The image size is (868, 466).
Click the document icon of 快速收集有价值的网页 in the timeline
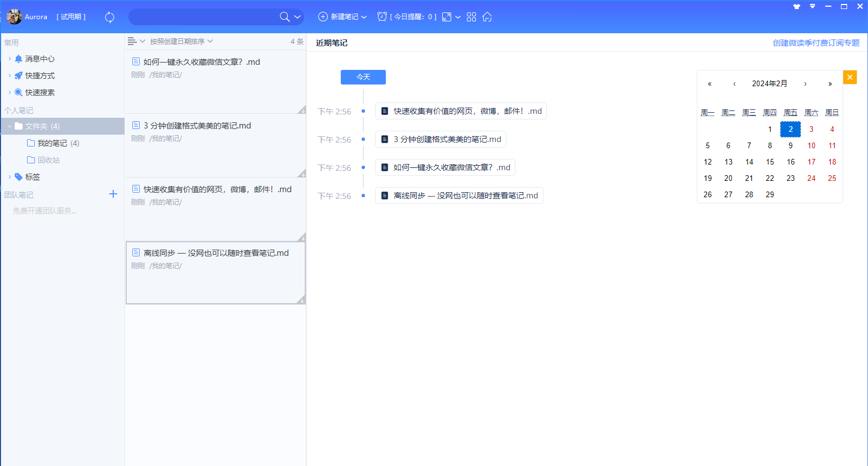385,111
